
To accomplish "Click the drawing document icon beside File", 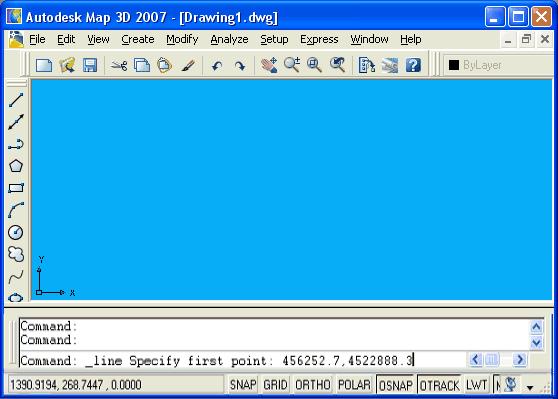I will point(16,39).
